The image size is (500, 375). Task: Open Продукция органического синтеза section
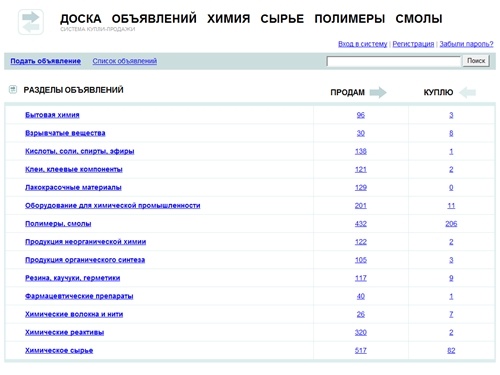[x=85, y=260]
